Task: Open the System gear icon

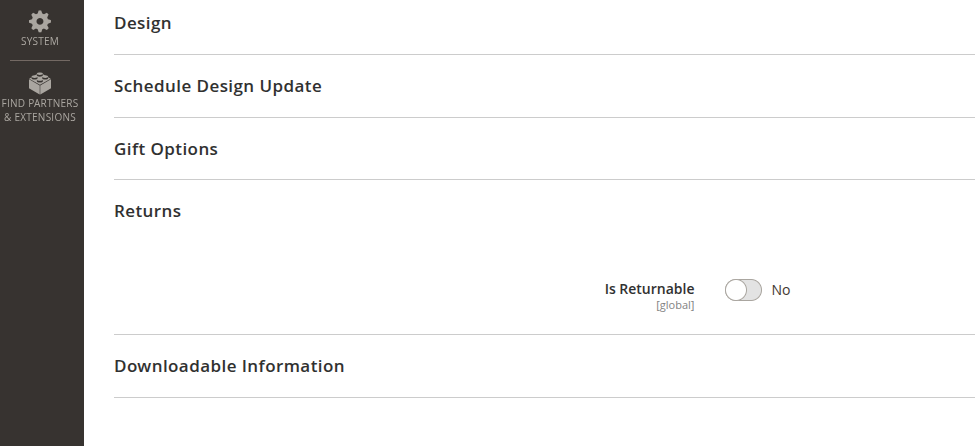Action: [40, 20]
